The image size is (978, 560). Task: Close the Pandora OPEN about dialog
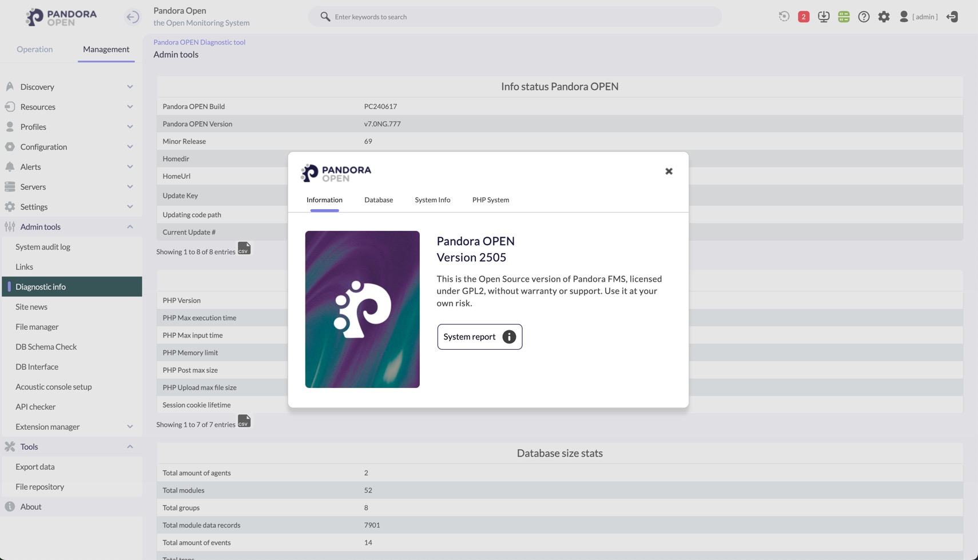(669, 171)
